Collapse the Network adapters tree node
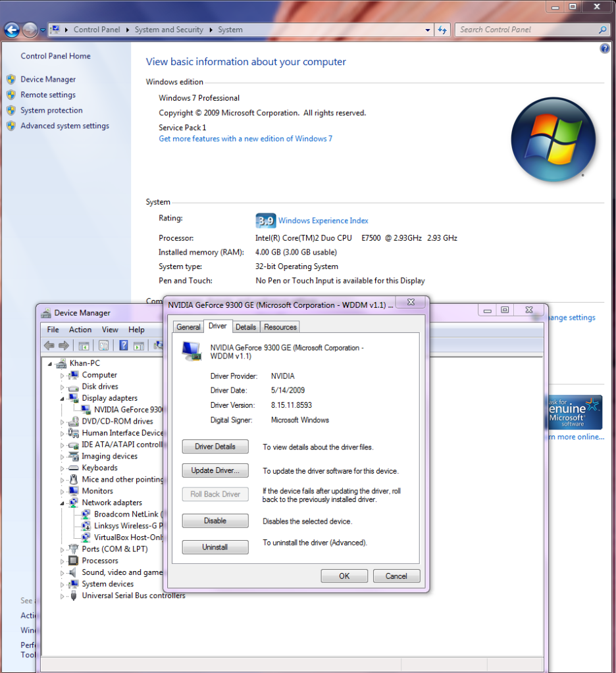The image size is (616, 673). point(63,503)
